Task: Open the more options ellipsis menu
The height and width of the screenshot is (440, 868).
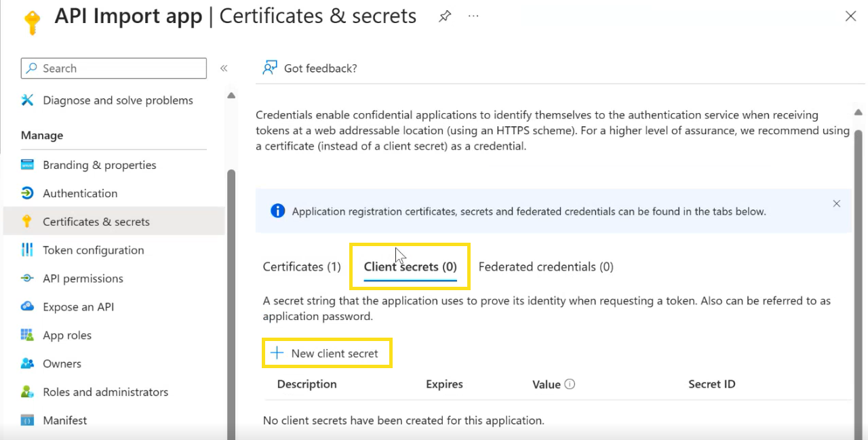Action: [x=473, y=16]
